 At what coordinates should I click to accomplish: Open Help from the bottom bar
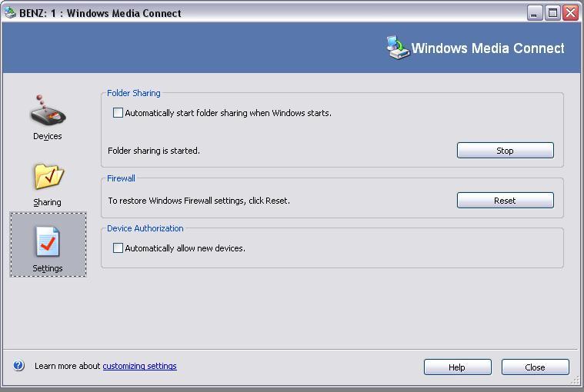point(457,367)
